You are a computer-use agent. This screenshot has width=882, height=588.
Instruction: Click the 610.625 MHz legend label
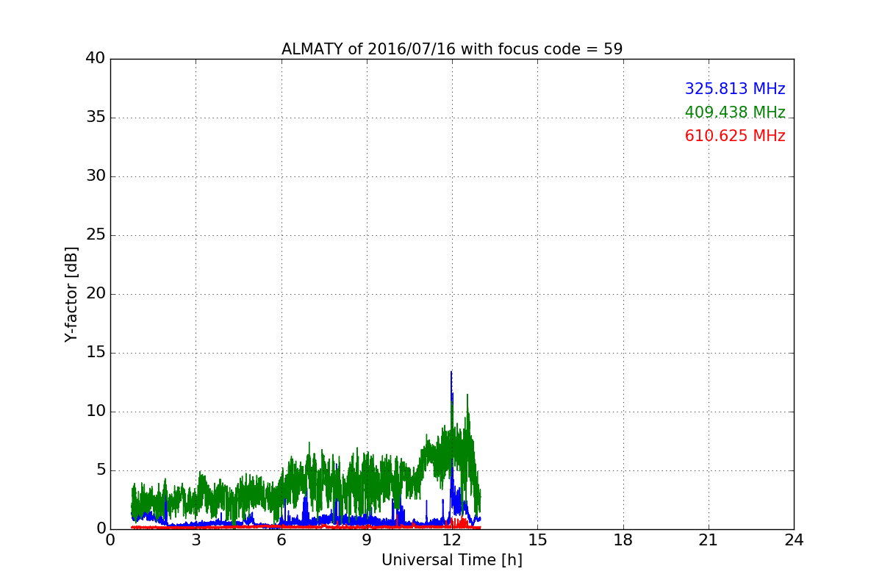click(x=735, y=136)
